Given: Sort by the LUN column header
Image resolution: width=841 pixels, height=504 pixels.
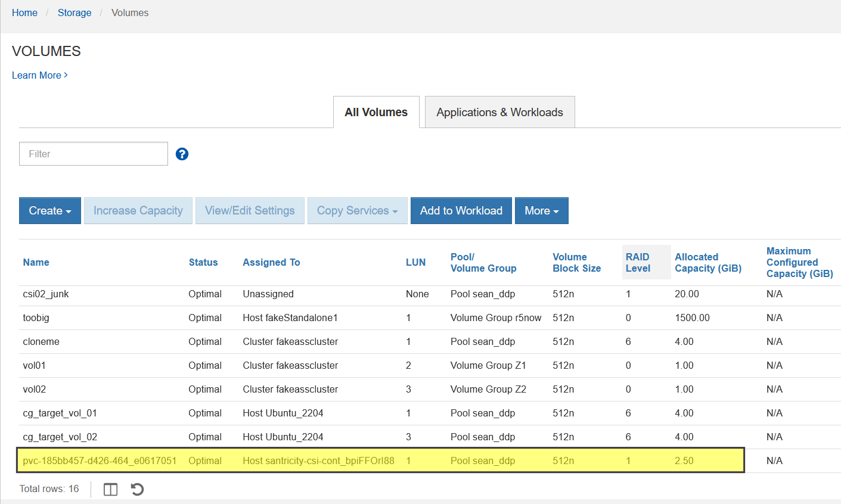Looking at the screenshot, I should 416,262.
